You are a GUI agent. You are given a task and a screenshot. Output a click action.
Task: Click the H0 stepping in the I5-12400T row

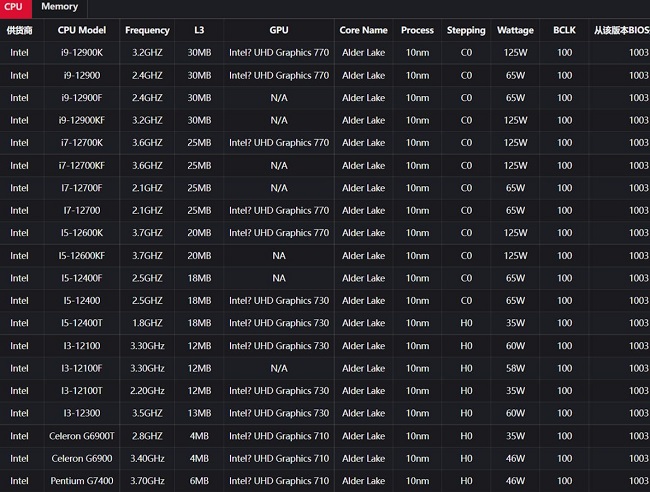(466, 322)
